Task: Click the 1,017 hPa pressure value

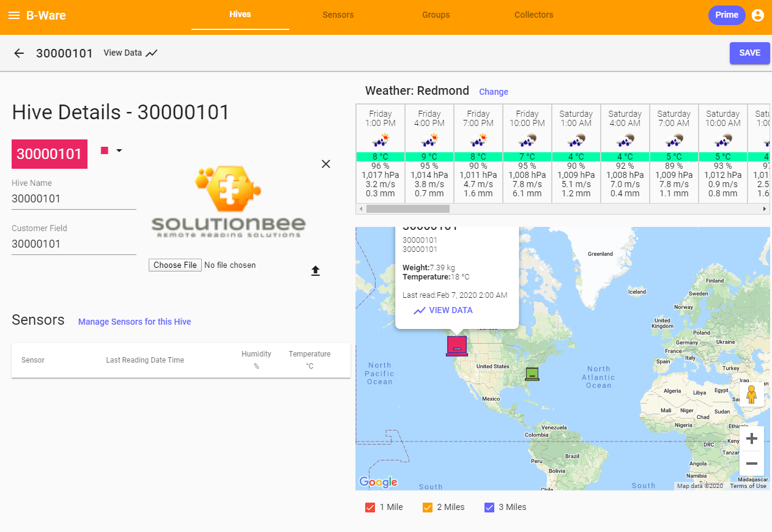Action: (380, 175)
